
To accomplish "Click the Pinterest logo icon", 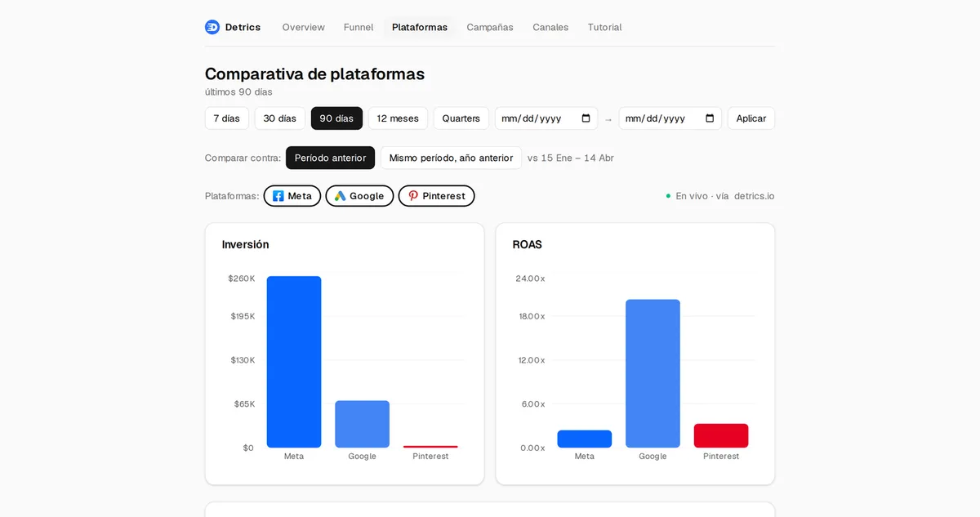I will point(413,196).
